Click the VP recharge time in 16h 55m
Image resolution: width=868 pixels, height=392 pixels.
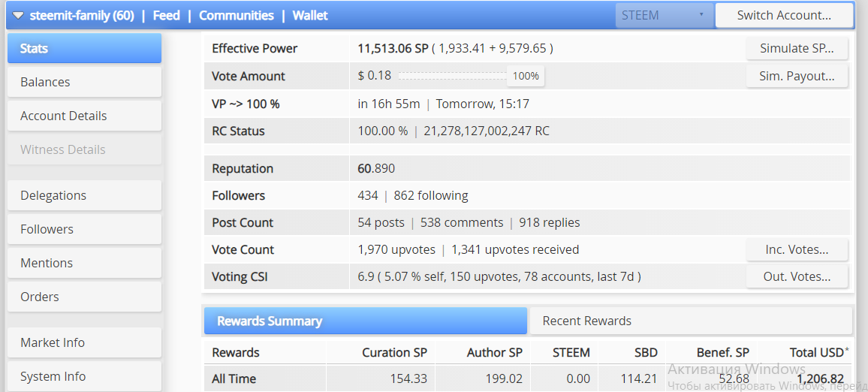tap(389, 104)
